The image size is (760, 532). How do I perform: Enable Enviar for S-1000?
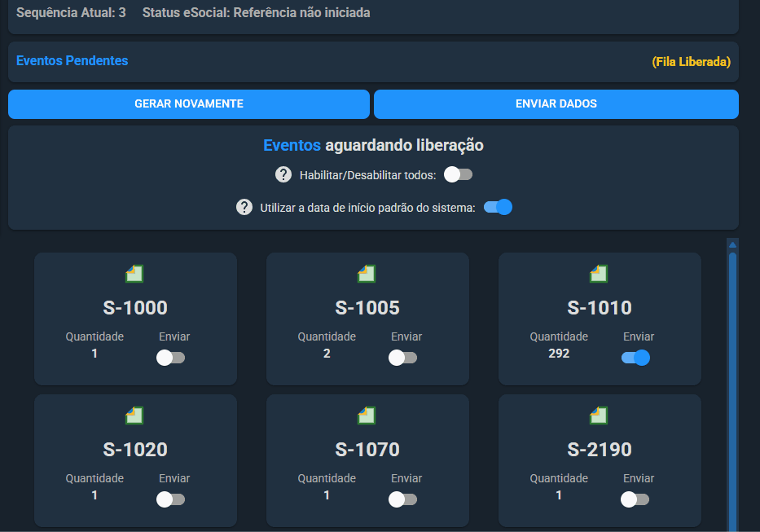click(170, 358)
